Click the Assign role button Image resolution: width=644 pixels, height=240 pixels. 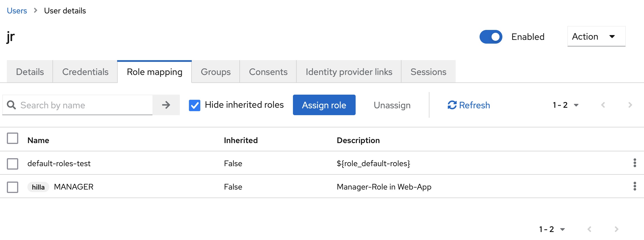coord(324,105)
